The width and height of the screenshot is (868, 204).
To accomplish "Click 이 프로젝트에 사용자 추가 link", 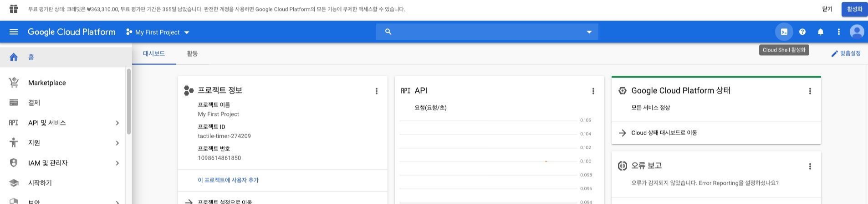I will 228,180.
